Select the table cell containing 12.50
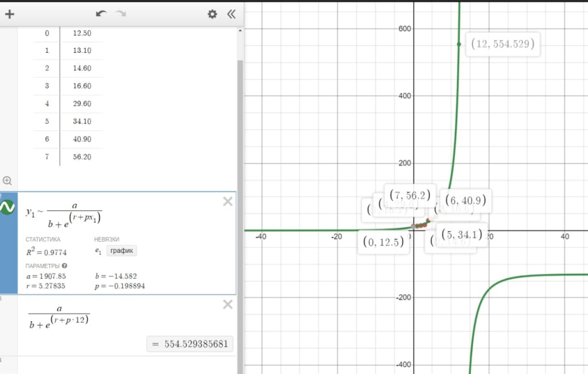 pyautogui.click(x=82, y=33)
